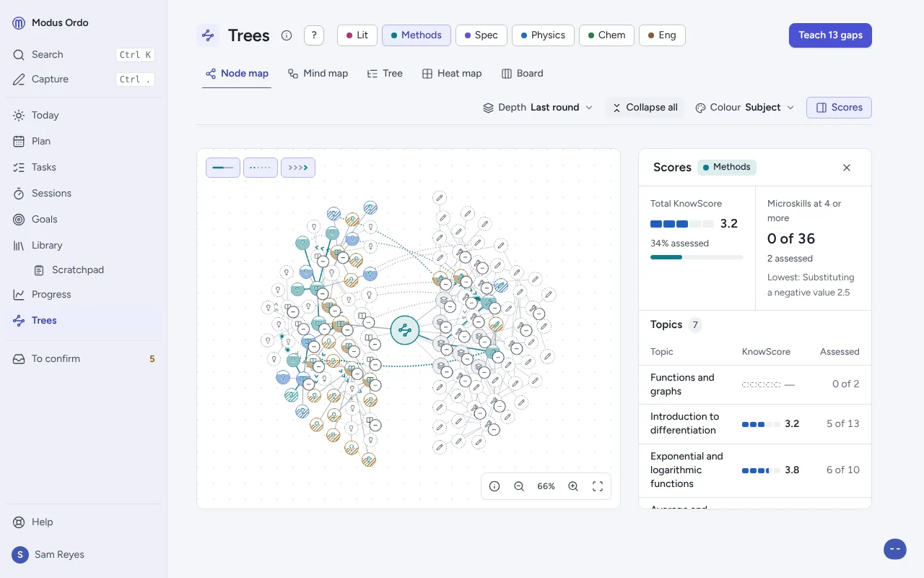This screenshot has width=924, height=578.
Task: Open the Sessions page
Action: click(83, 194)
